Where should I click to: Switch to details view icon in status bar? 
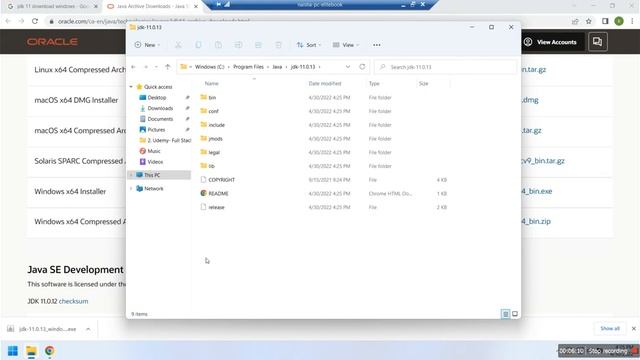pyautogui.click(x=505, y=314)
